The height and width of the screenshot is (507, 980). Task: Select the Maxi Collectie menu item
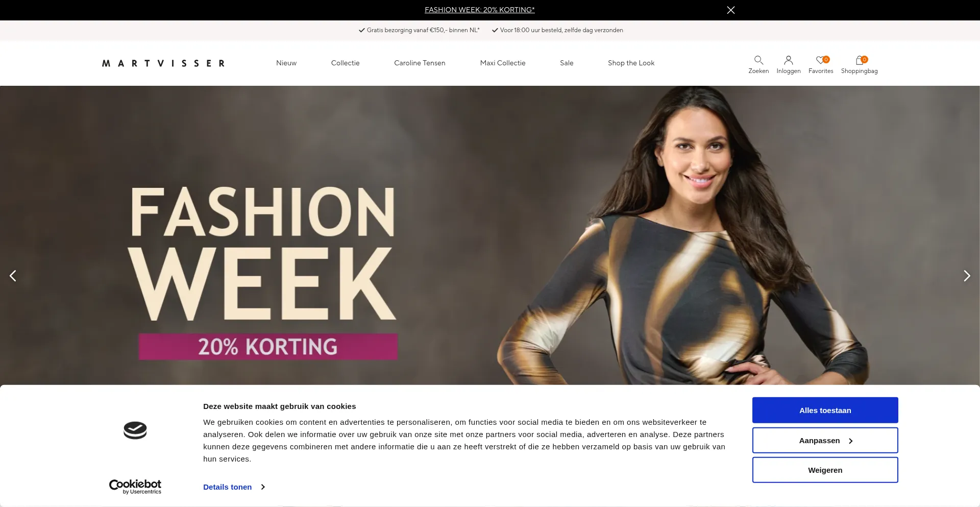503,63
